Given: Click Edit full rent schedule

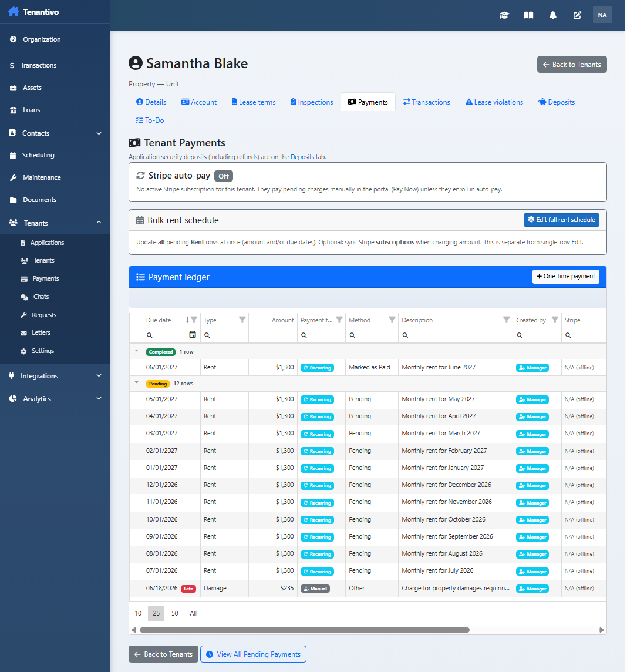Looking at the screenshot, I should point(561,220).
